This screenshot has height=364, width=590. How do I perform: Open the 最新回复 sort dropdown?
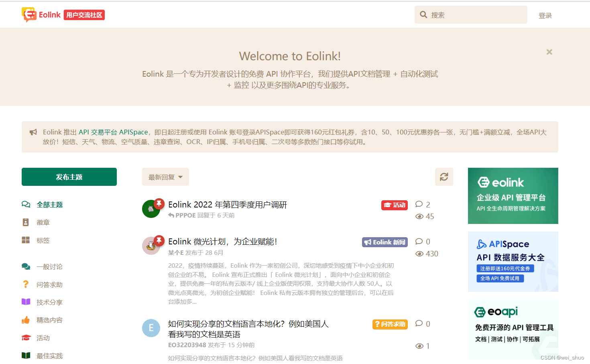165,177
